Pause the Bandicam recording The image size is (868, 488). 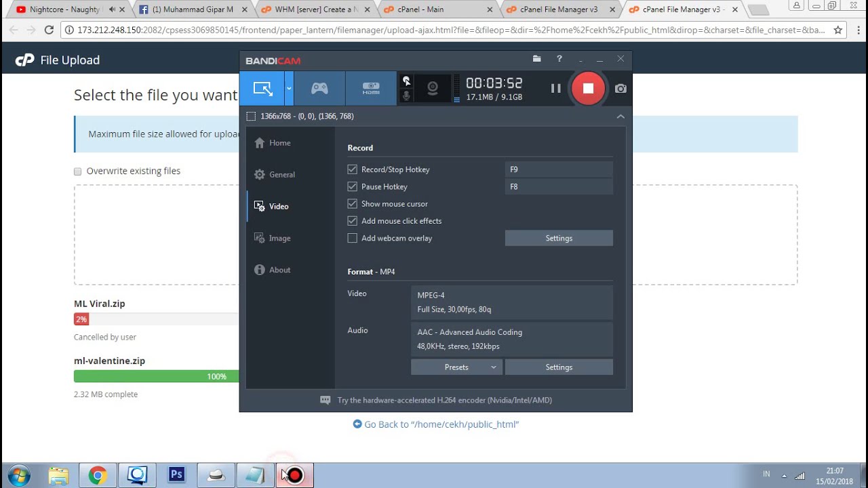[x=555, y=88]
